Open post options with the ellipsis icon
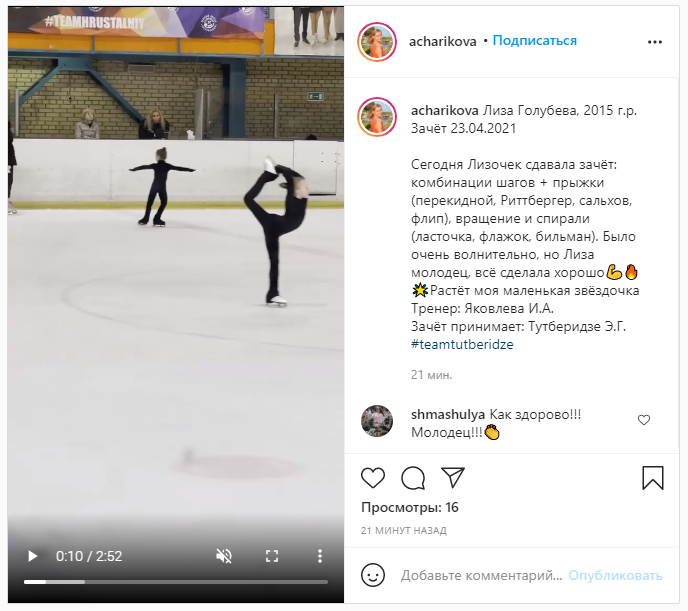 click(x=655, y=42)
